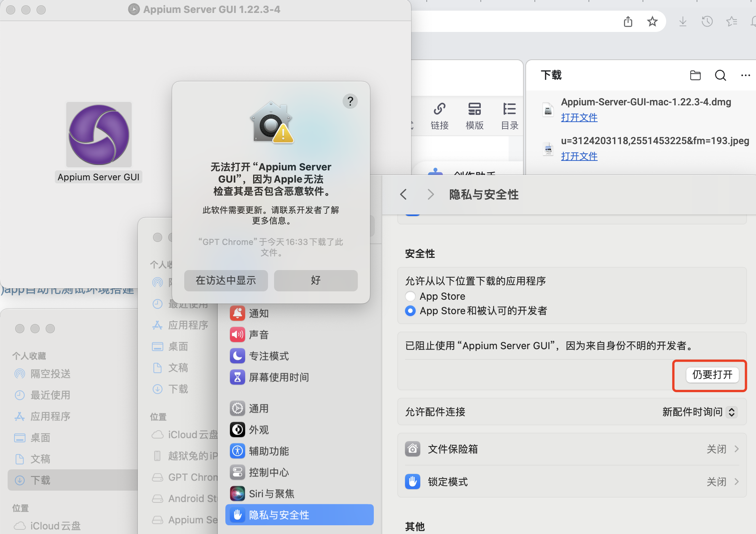
Task: Bookmark page with the star icon
Action: pos(652,22)
